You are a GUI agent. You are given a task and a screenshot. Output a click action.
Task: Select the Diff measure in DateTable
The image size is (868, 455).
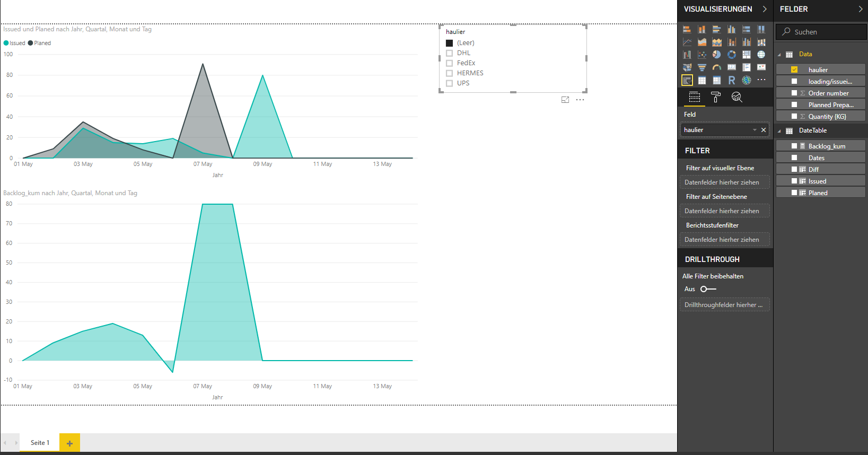tap(821, 169)
